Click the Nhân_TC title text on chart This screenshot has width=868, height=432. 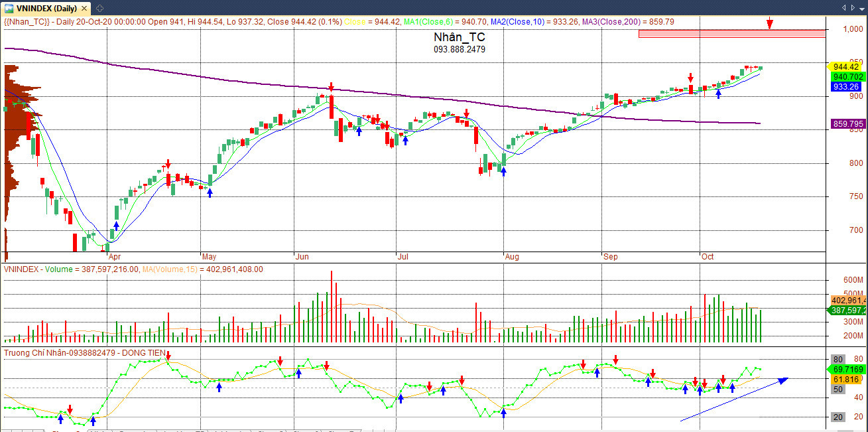pyautogui.click(x=459, y=37)
